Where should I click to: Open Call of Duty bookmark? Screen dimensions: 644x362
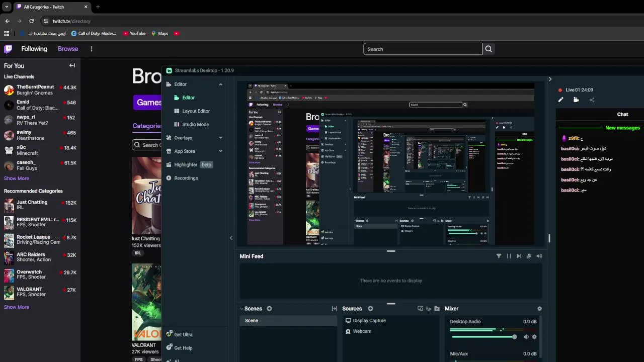pyautogui.click(x=94, y=34)
